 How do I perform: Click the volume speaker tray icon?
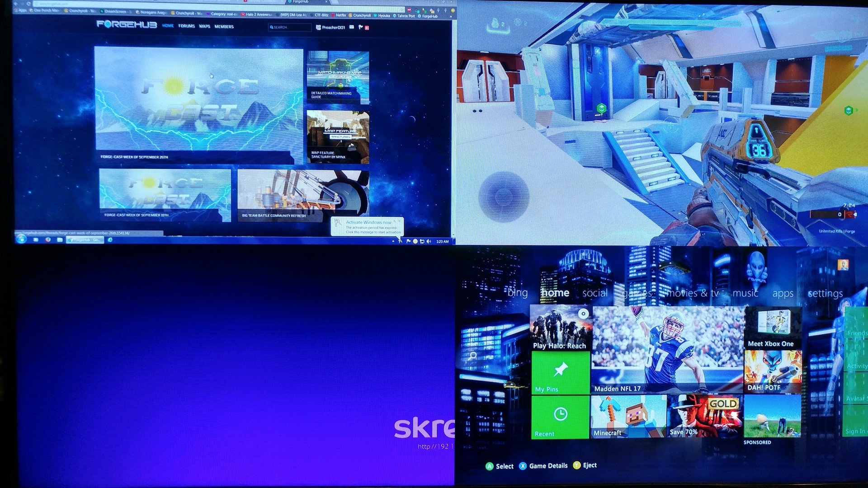pyautogui.click(x=429, y=241)
